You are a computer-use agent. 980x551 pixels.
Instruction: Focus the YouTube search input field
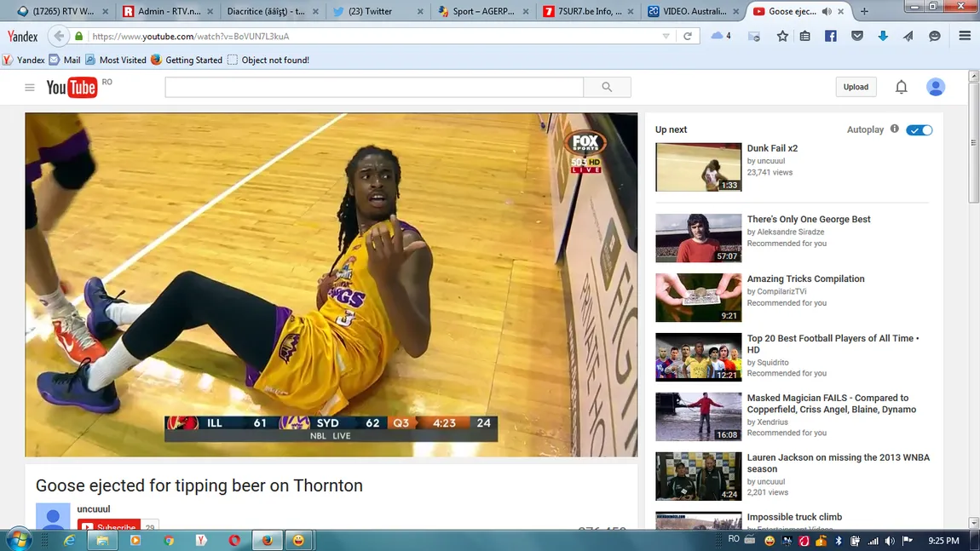374,87
